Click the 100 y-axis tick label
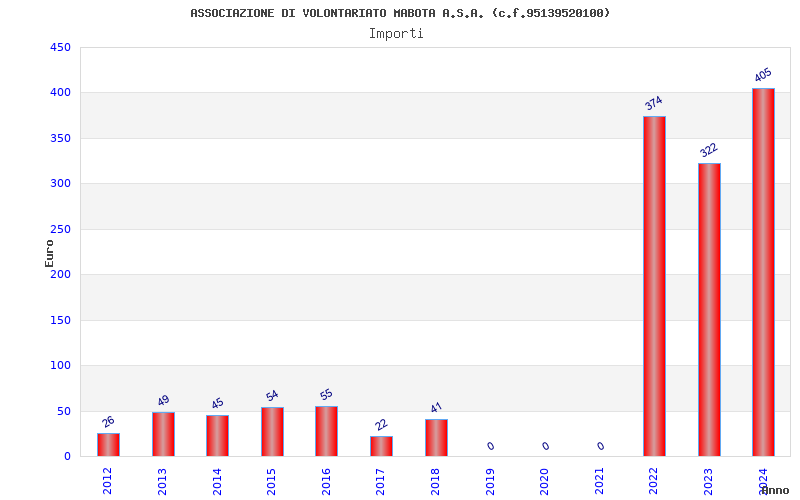The height and width of the screenshot is (500, 800). click(60, 365)
